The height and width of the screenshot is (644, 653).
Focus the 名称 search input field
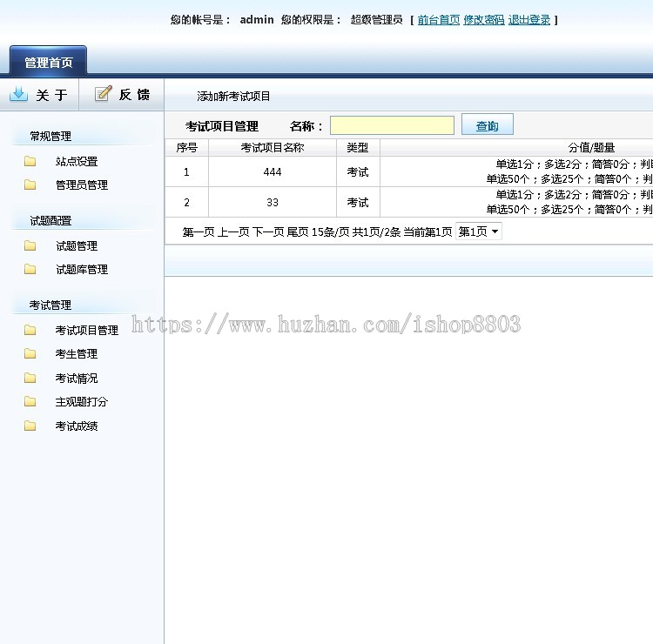392,125
